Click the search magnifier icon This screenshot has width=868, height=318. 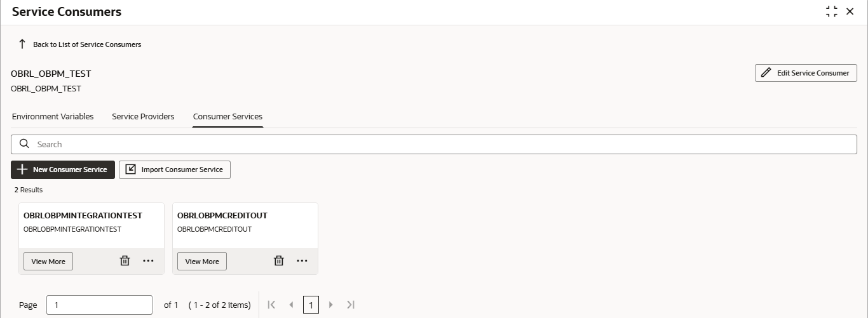25,144
